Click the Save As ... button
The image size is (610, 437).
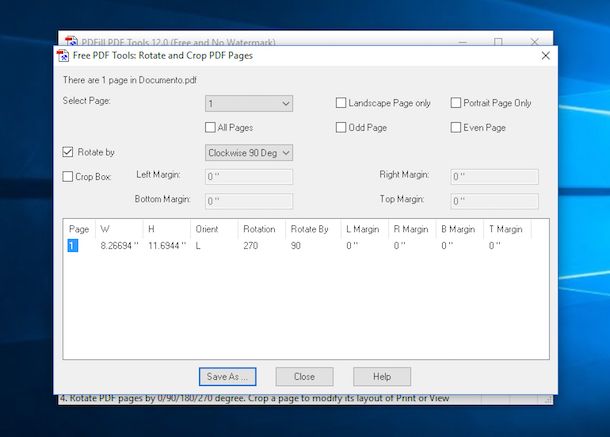click(x=228, y=377)
